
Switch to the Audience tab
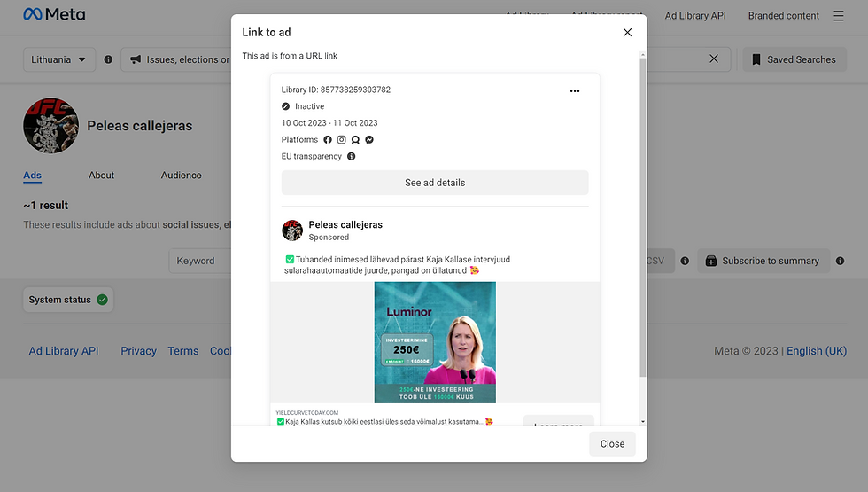[x=181, y=176]
